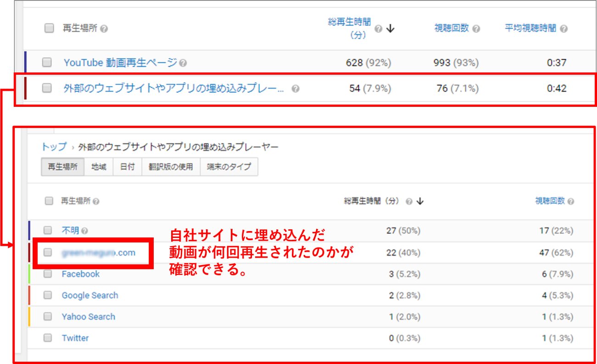Click help icon next to 再生場所 top header
597x364 pixels.
coord(104,29)
